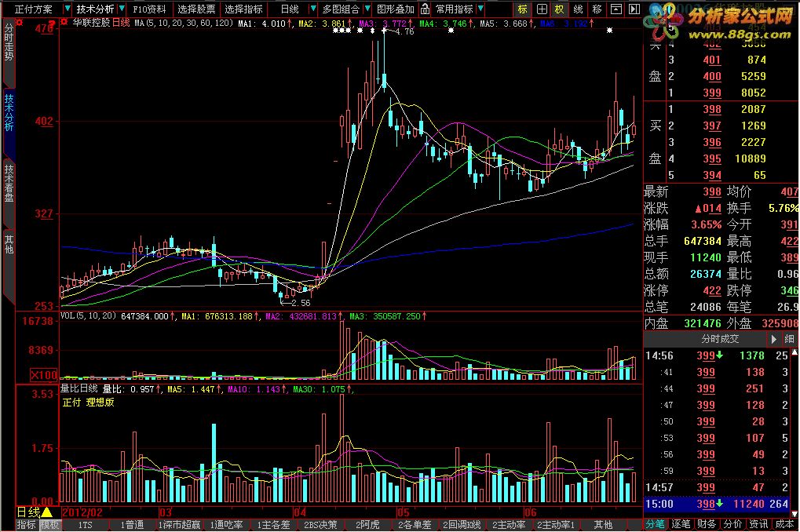Switch to the 分笔 tab
The height and width of the screenshot is (532, 800).
(x=655, y=524)
